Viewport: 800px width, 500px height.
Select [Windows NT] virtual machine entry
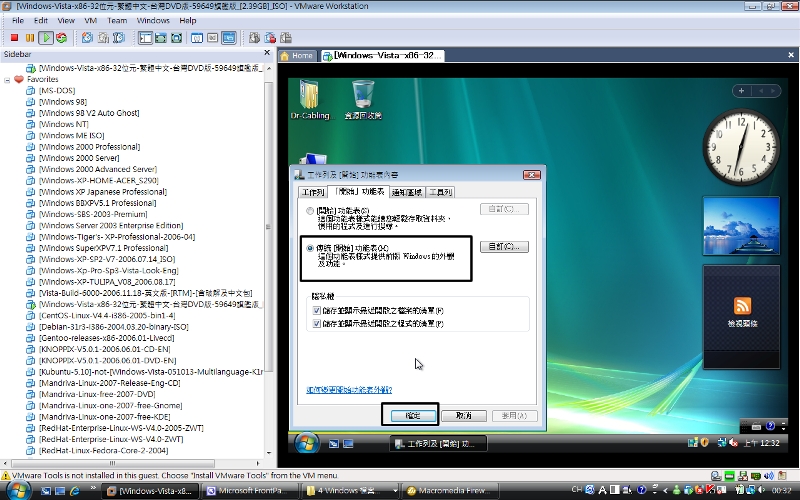coord(64,124)
